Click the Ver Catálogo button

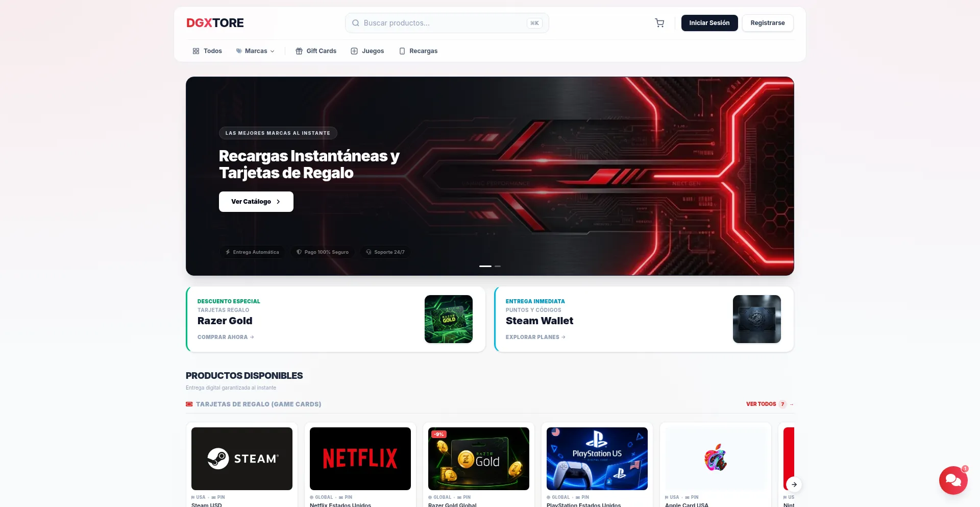point(256,202)
